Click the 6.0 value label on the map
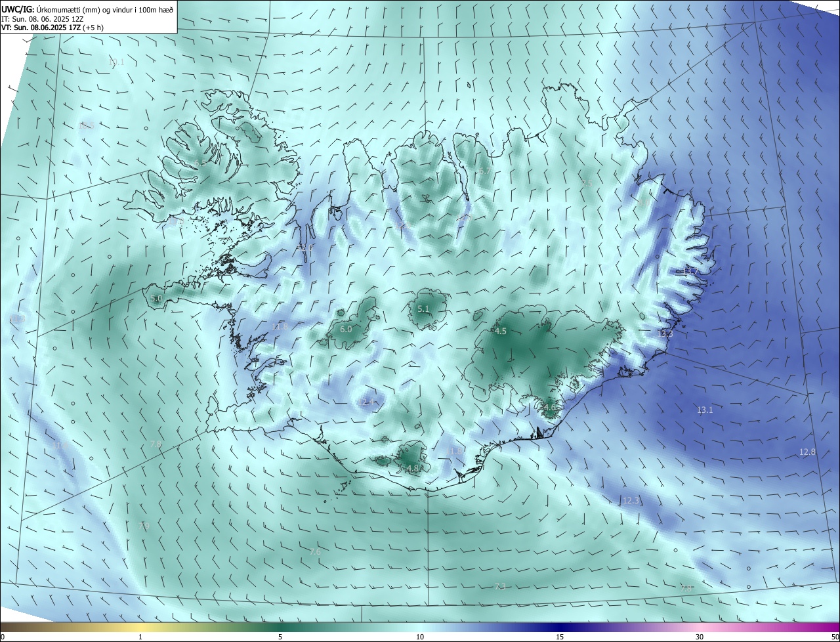The height and width of the screenshot is (642, 840). tap(346, 329)
